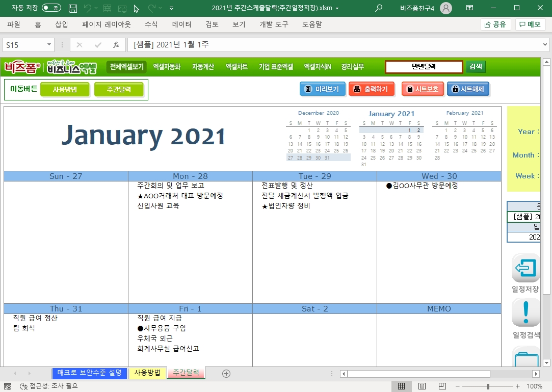
Task: Switch to the 주간달력 sheet tab
Action: click(186, 373)
